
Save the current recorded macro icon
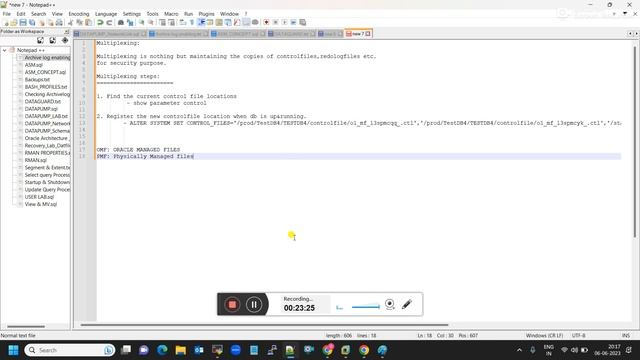[302, 22]
